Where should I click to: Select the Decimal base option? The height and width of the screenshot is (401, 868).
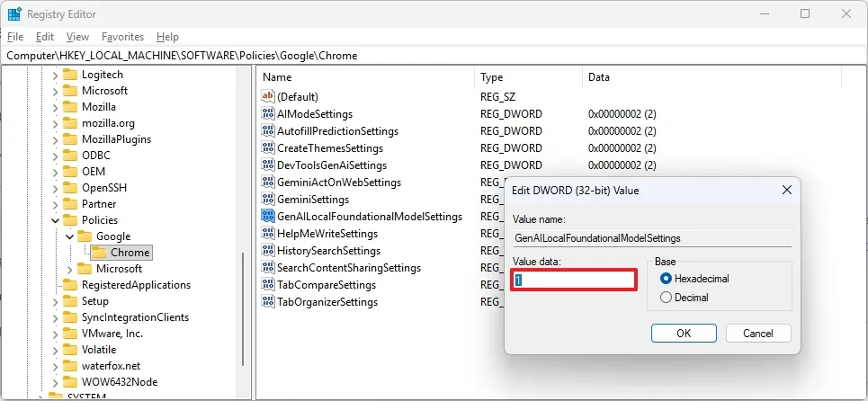click(x=666, y=298)
